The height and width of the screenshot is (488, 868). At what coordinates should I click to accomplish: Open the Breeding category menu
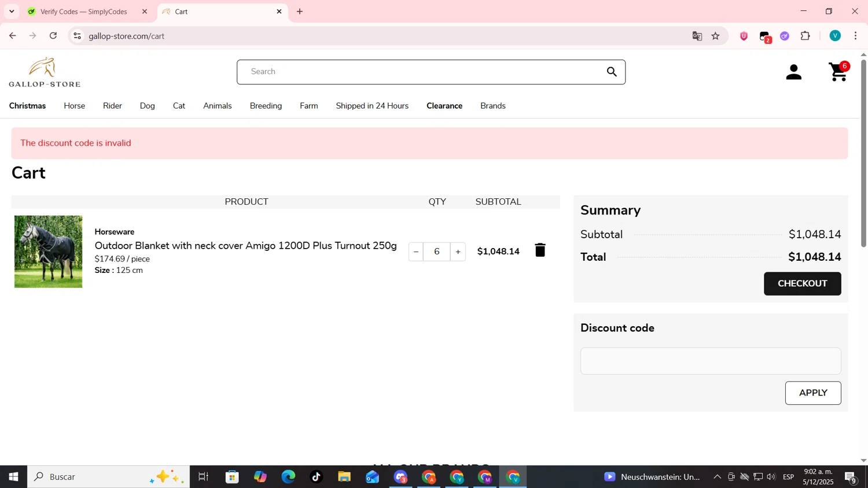266,106
